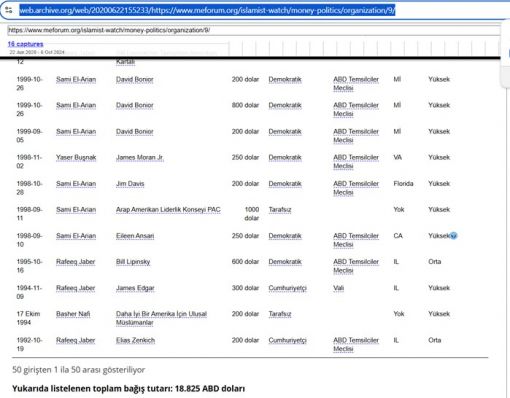Screen dimensions: 510x398
Task: Click Tarafsız in the Basher Nafi row
Action: click(x=280, y=314)
